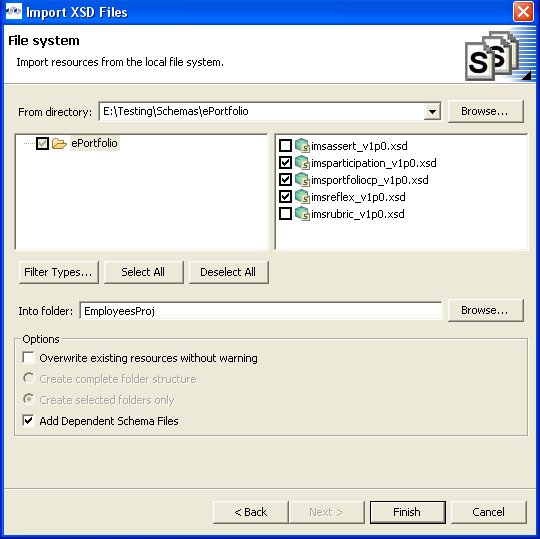Select imsparticipation_v1p0.xsd file name
540x539 pixels.
tap(374, 163)
